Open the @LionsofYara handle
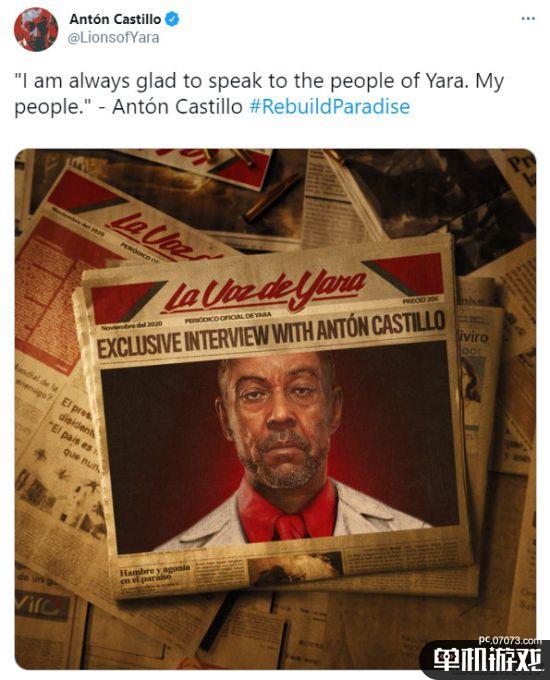Screen dimensions: 550x680 (x=113, y=38)
